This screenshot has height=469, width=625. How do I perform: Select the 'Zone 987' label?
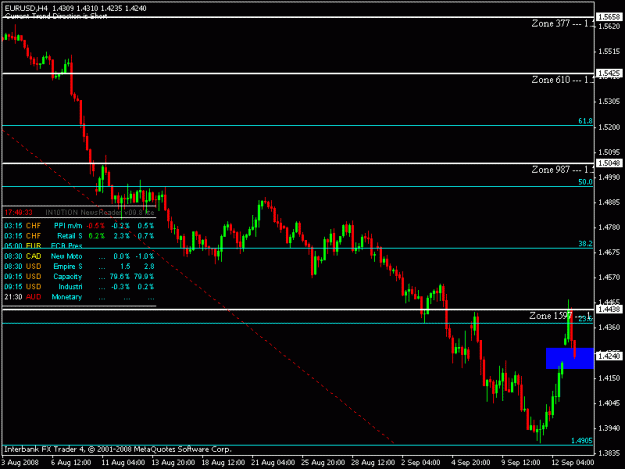562,170
